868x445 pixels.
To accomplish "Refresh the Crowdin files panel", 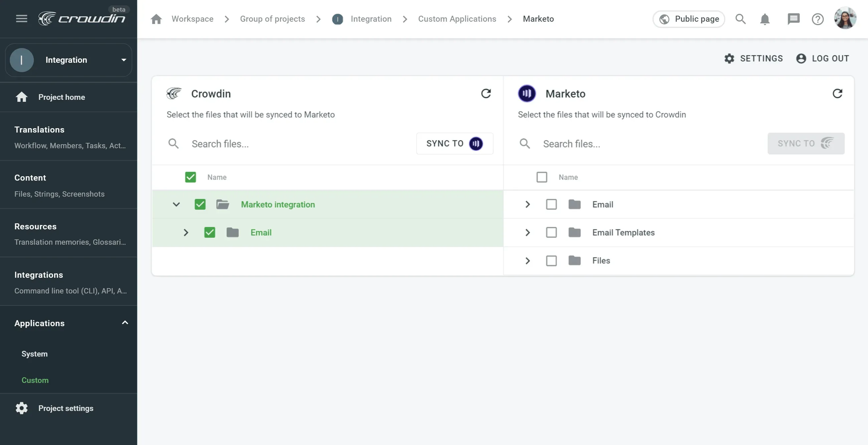I will [x=486, y=93].
